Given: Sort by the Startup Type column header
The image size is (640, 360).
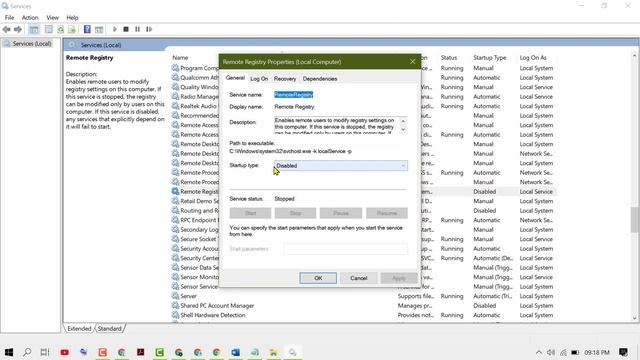Looking at the screenshot, I should point(489,58).
